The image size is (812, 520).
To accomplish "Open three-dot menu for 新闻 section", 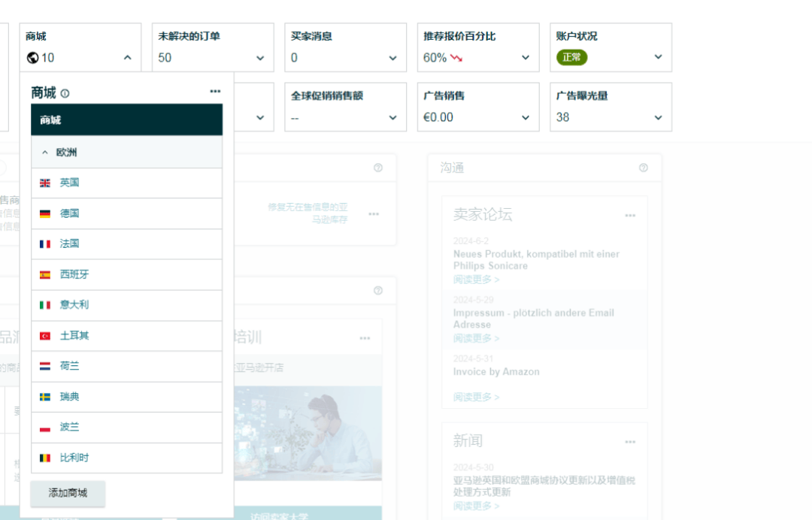I will (630, 443).
